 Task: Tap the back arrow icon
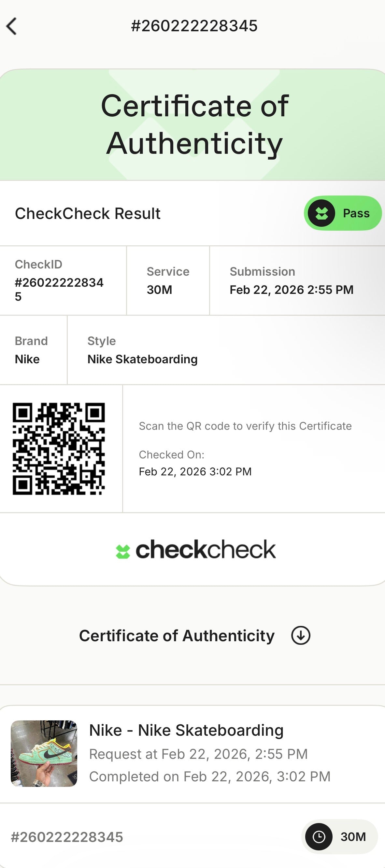(x=12, y=26)
